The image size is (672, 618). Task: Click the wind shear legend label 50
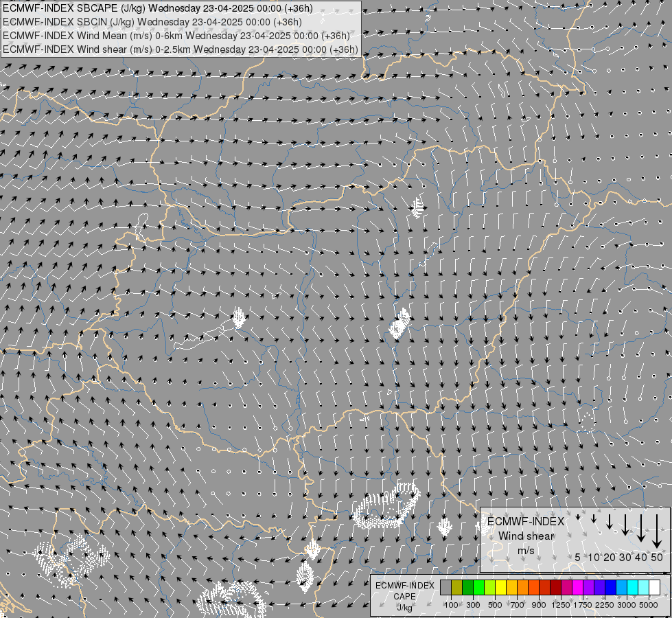tap(657, 557)
